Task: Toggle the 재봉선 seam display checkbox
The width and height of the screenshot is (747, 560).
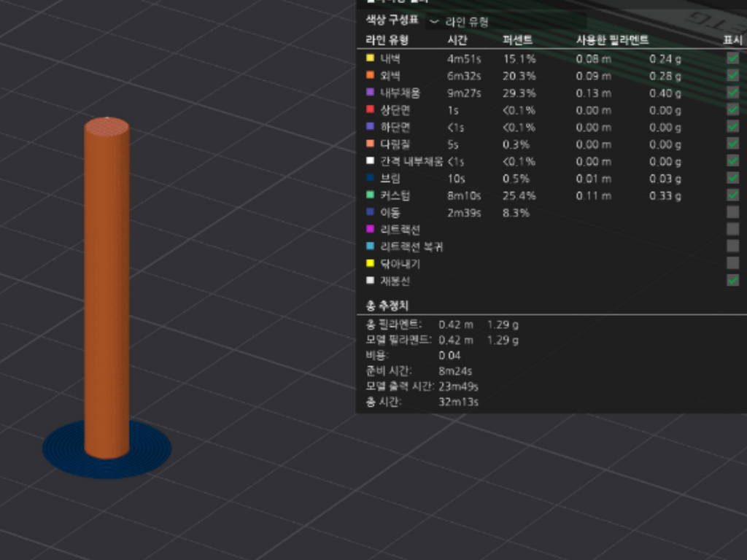Action: 732,281
